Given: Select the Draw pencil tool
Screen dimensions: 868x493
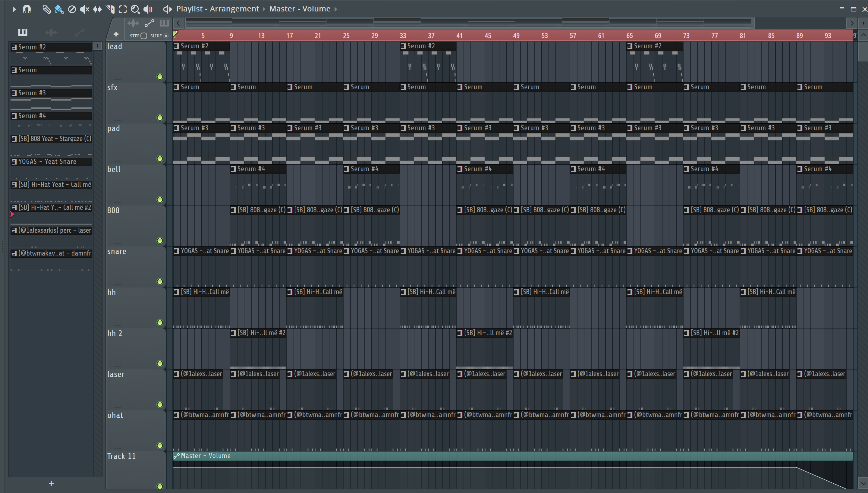Looking at the screenshot, I should tap(46, 9).
